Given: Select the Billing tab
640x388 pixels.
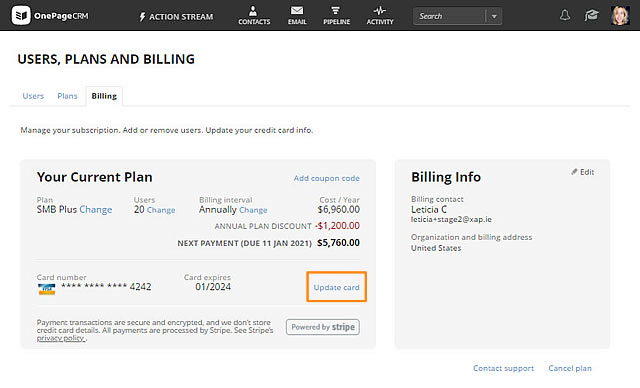Looking at the screenshot, I should (104, 96).
